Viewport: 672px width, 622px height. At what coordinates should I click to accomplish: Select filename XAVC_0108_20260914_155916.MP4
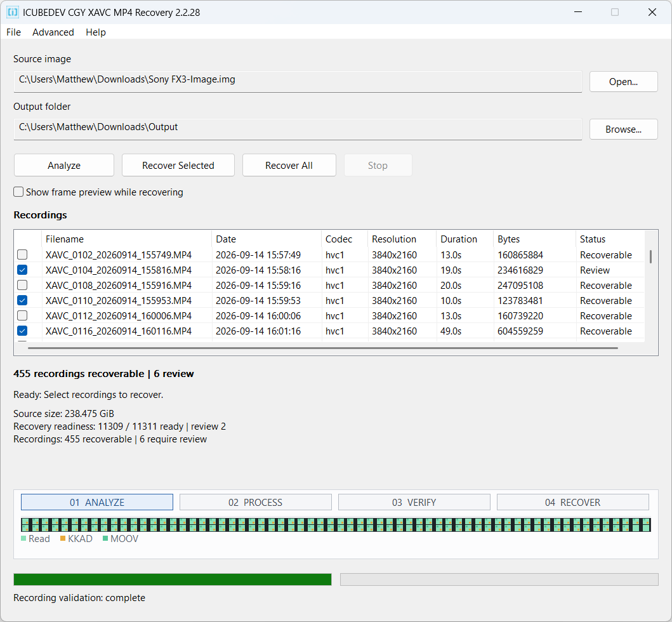pos(119,285)
